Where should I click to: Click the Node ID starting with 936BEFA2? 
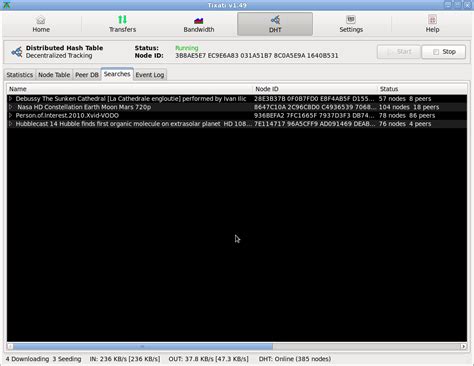coord(315,115)
